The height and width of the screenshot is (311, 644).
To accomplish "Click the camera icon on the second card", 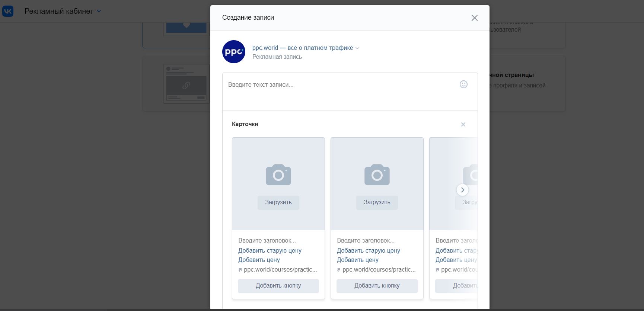I will [377, 174].
